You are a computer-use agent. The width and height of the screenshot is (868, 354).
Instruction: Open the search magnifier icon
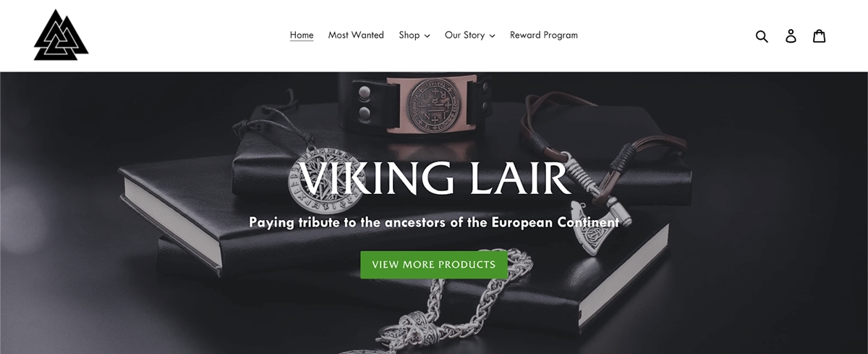click(762, 35)
